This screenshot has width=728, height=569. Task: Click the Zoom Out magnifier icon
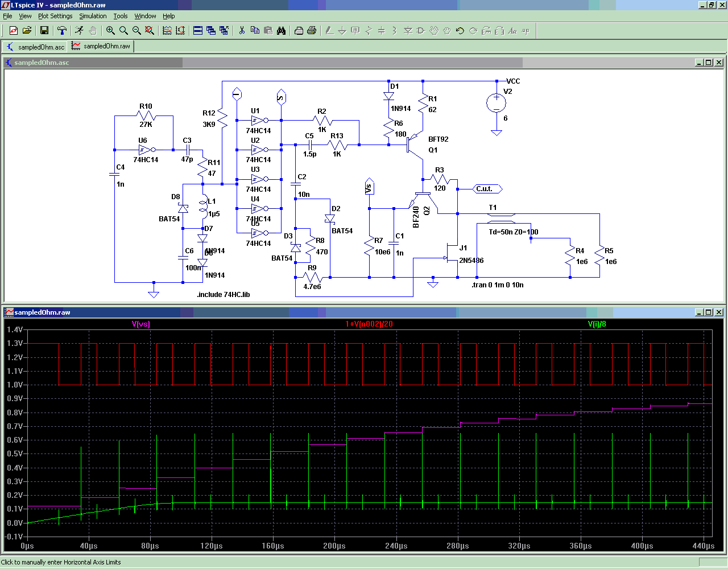pyautogui.click(x=136, y=31)
